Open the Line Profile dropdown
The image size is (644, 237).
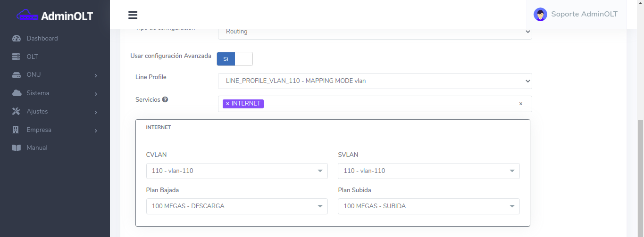point(375,81)
